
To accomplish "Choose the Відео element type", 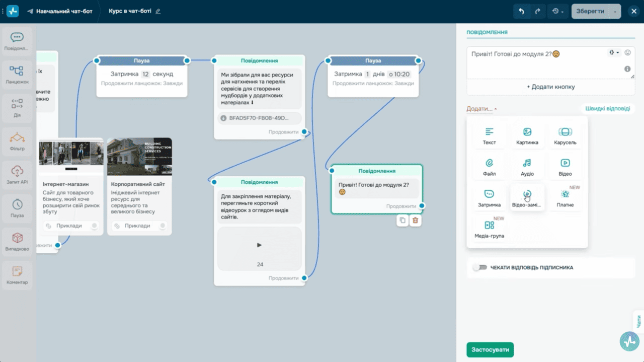I will coord(565,167).
